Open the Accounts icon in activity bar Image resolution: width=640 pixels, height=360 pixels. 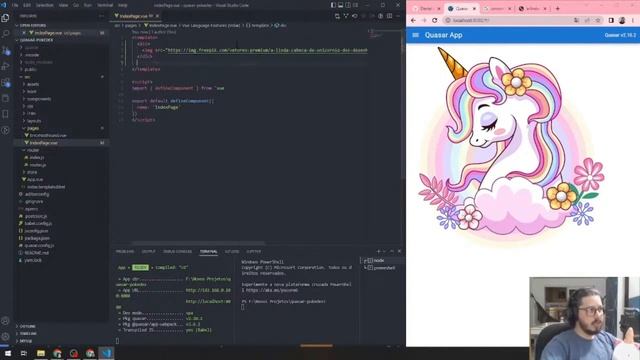pos(5,321)
